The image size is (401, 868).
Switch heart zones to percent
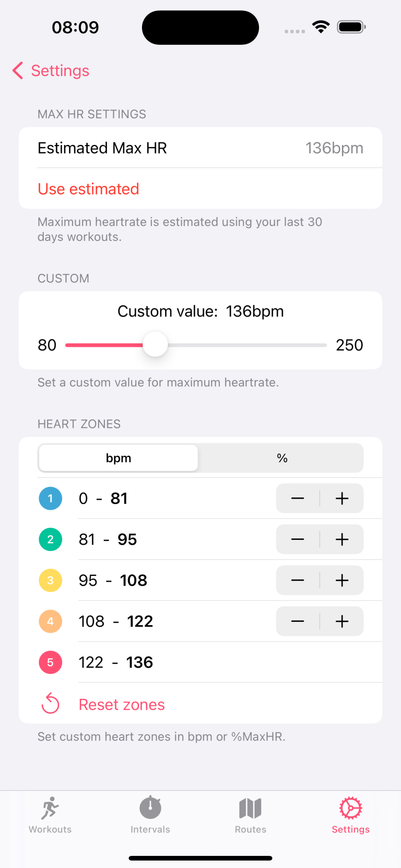tap(282, 458)
